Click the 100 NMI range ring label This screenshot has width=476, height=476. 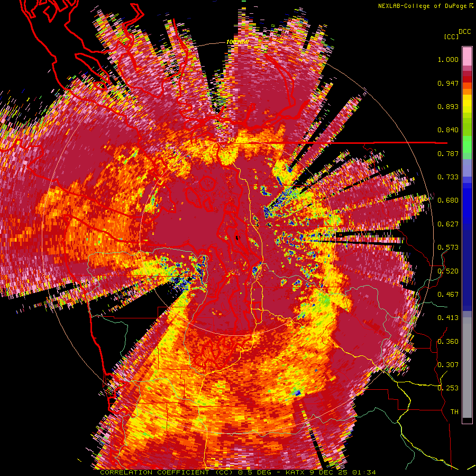237,42
